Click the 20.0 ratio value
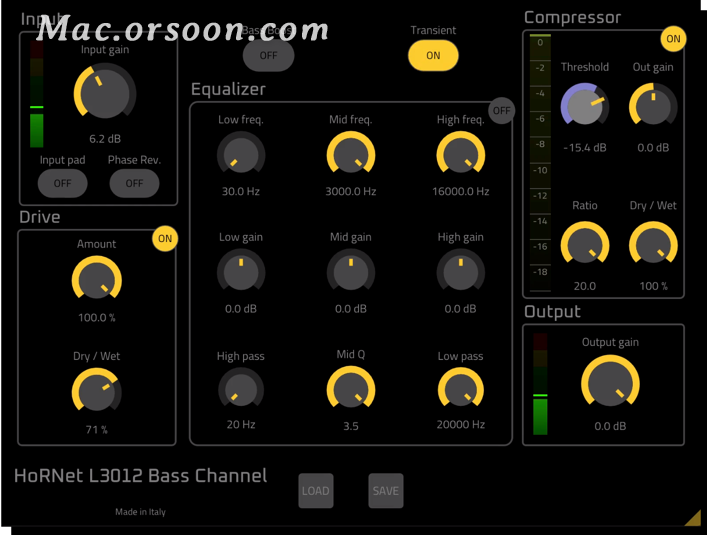The width and height of the screenshot is (707, 535). [585, 286]
